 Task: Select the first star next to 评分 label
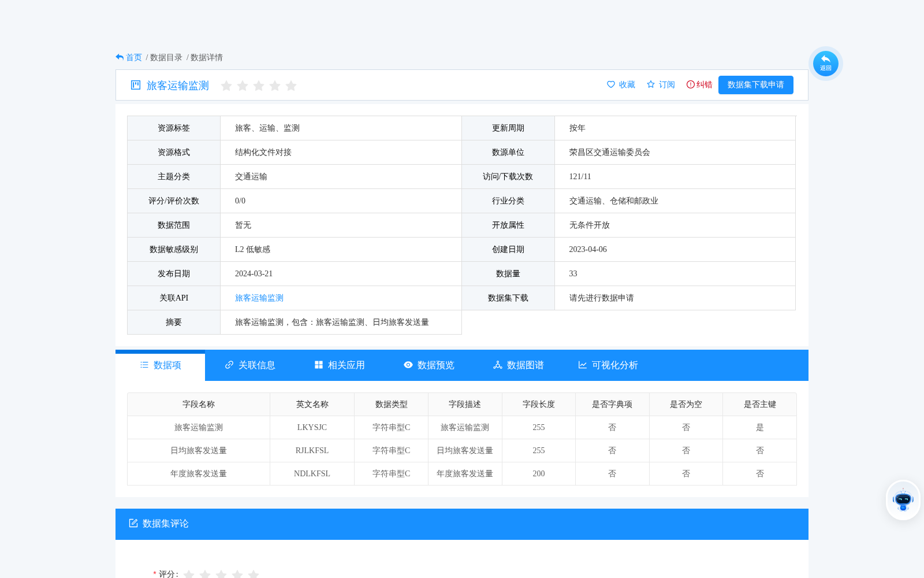point(189,574)
